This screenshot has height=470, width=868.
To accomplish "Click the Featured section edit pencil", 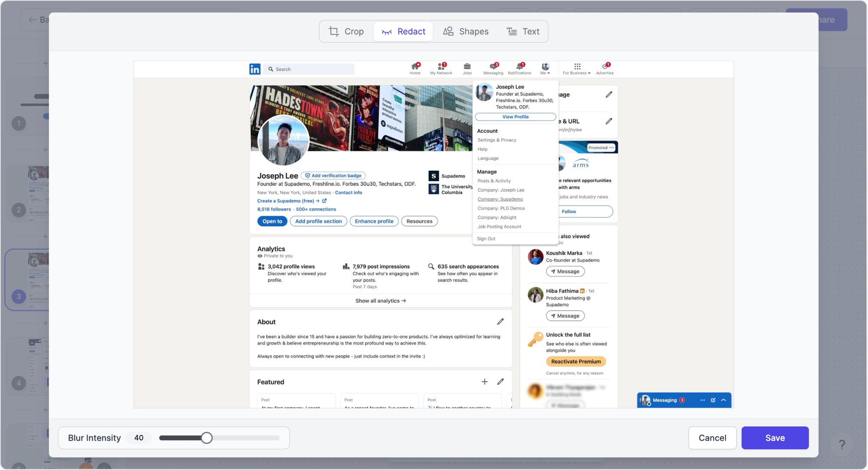I will pyautogui.click(x=500, y=382).
